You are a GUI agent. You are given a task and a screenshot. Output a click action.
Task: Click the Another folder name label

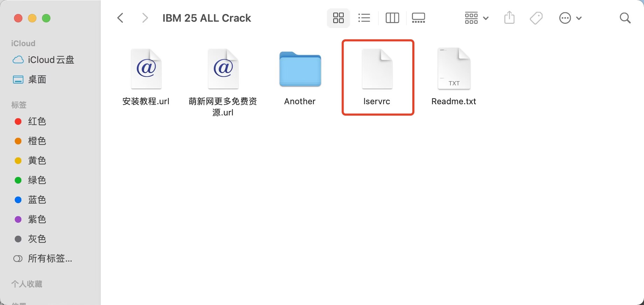coord(300,101)
